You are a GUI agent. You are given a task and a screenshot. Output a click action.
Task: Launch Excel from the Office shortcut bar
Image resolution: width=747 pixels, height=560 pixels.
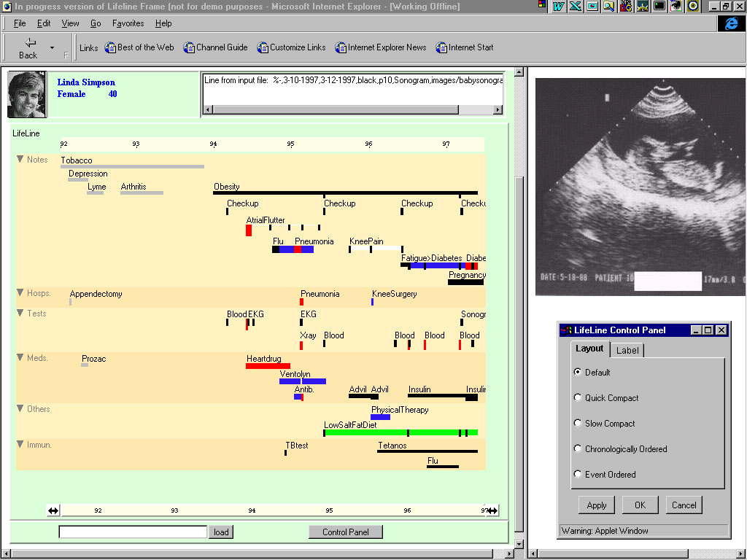(576, 6)
